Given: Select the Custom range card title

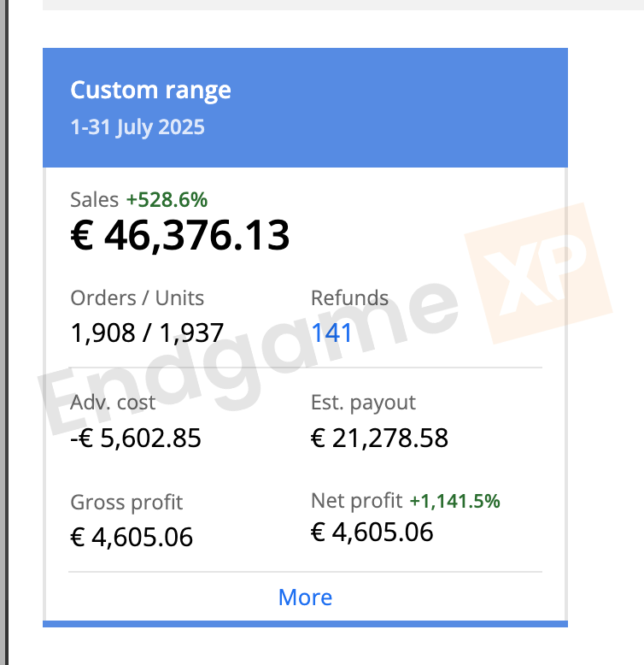Looking at the screenshot, I should coord(150,90).
